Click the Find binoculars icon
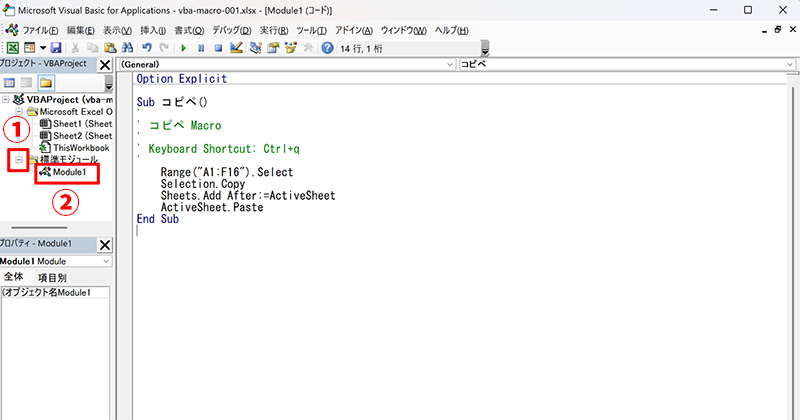 (x=126, y=47)
